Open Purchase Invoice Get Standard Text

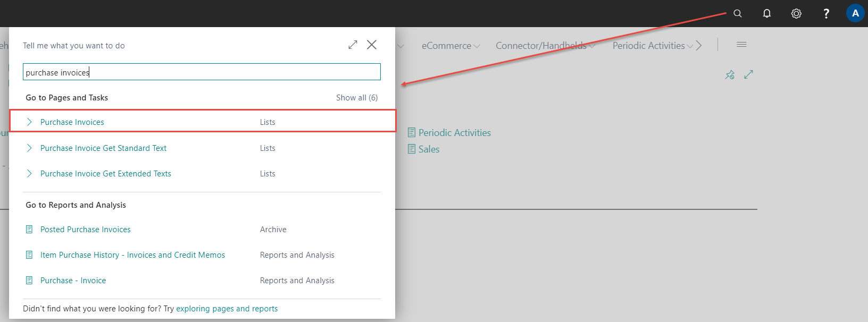coord(103,148)
